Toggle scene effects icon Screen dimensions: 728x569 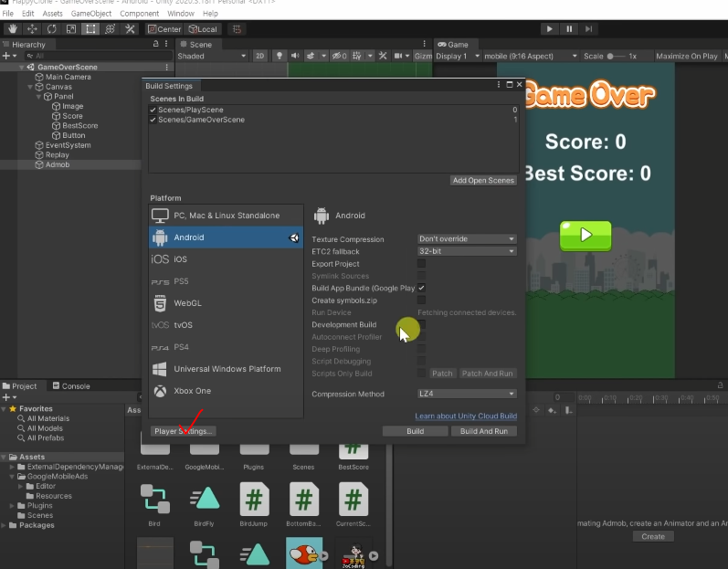pyautogui.click(x=311, y=56)
